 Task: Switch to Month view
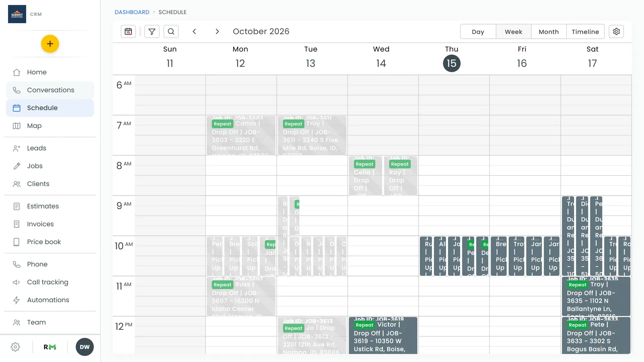pos(549,32)
